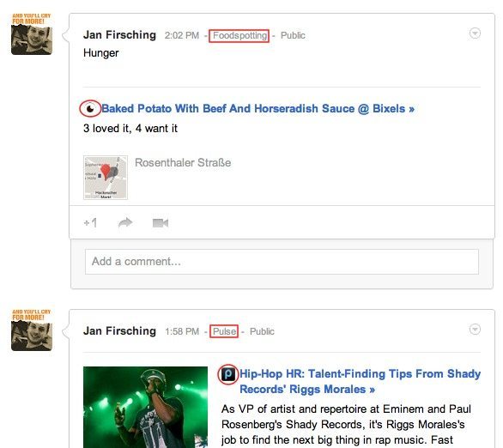503x448 pixels.
Task: Click Jan Firsching's name on first post
Action: [119, 34]
